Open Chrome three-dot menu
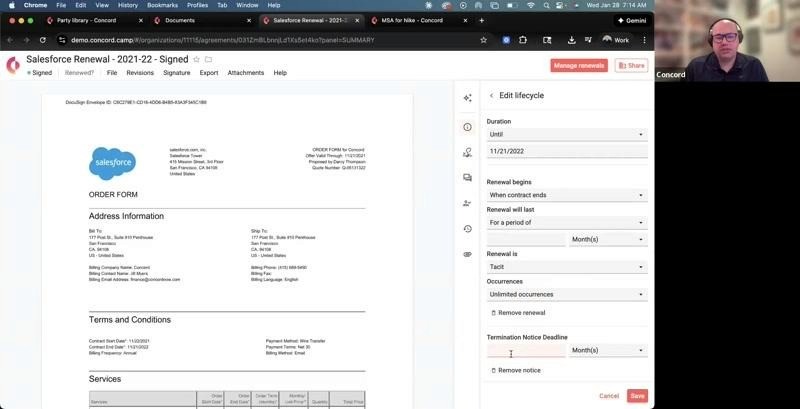This screenshot has width=800, height=409. tap(644, 40)
